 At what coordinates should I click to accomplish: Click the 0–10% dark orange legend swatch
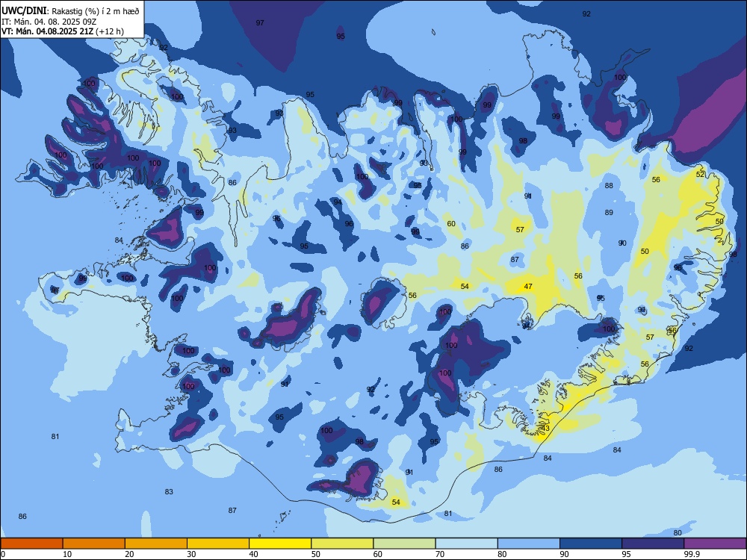[x=31, y=544]
